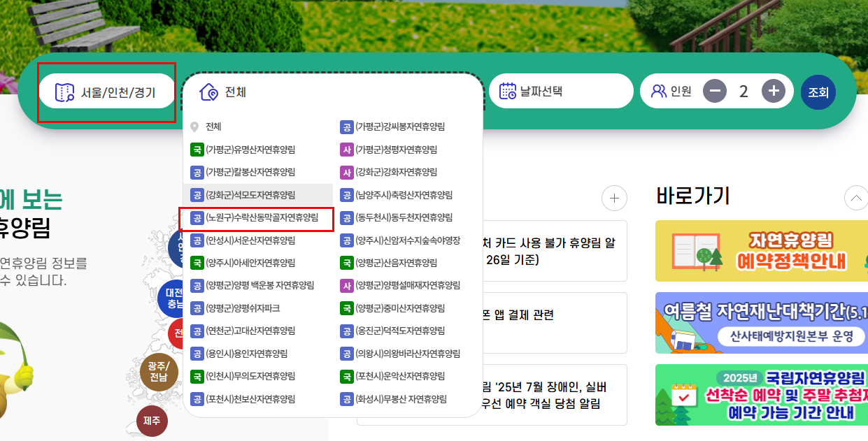Collapse the 바로가기 section with chevron
The height and width of the screenshot is (441, 868).
(x=856, y=198)
